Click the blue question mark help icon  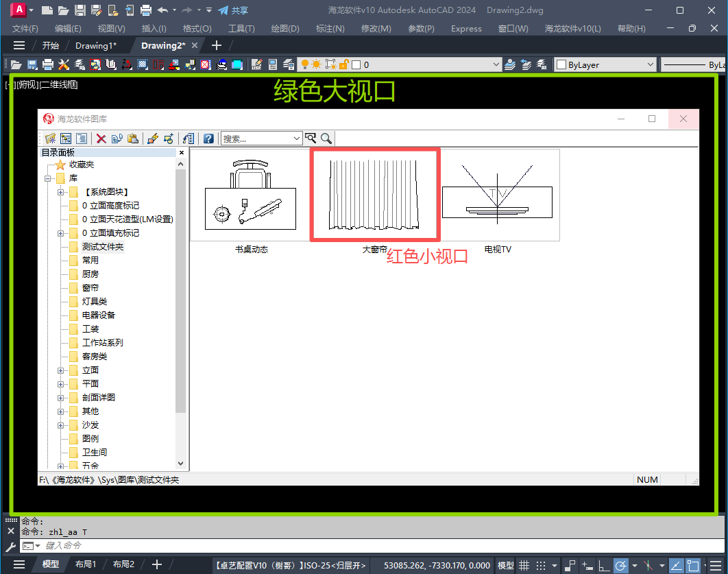tap(208, 139)
